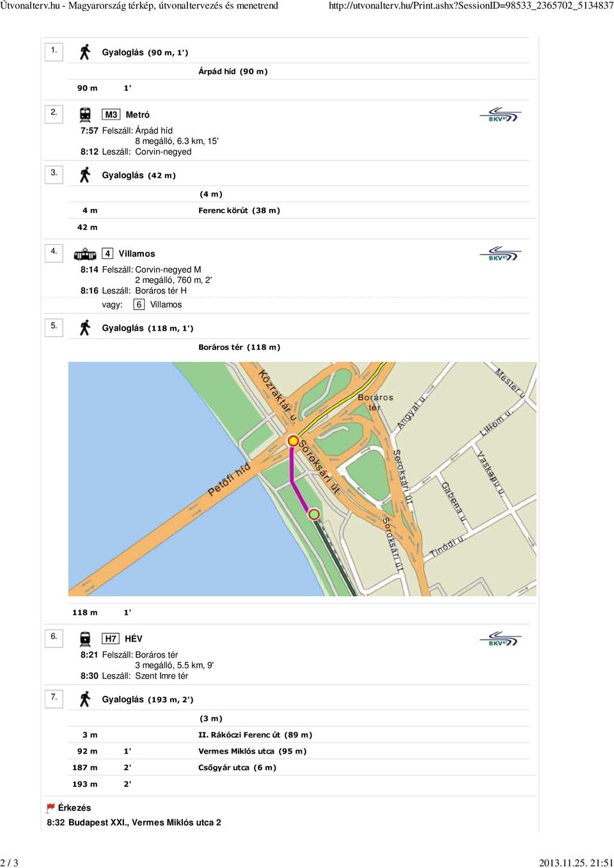Viewport: 614px width, 868px height.
Task: Click the Boráros tér label on the map
Action: 375,402
